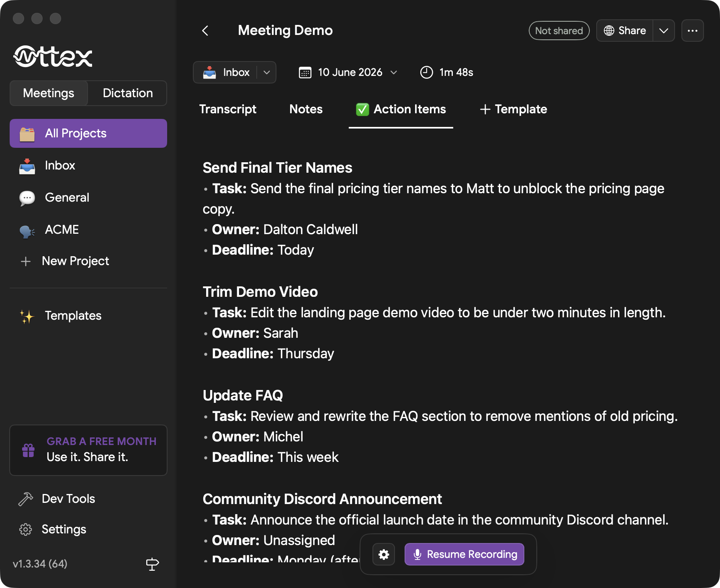Click Owner: Sarah line

tap(255, 333)
